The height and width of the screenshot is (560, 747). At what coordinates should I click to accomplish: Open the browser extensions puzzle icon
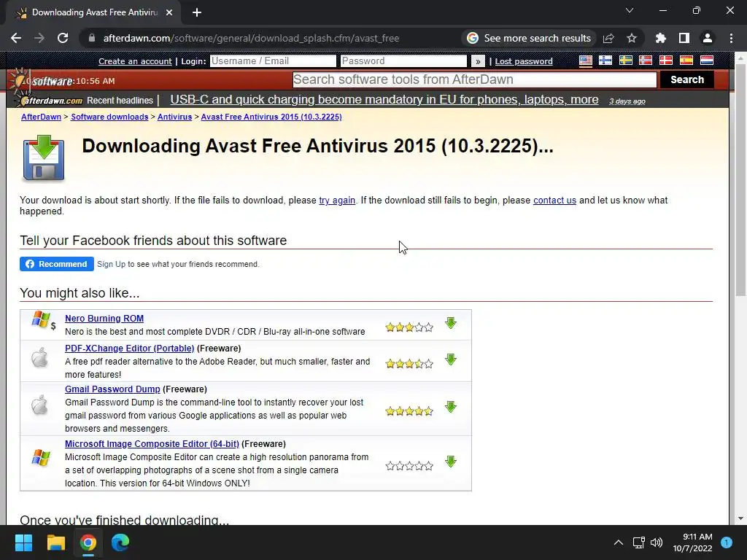[661, 38]
